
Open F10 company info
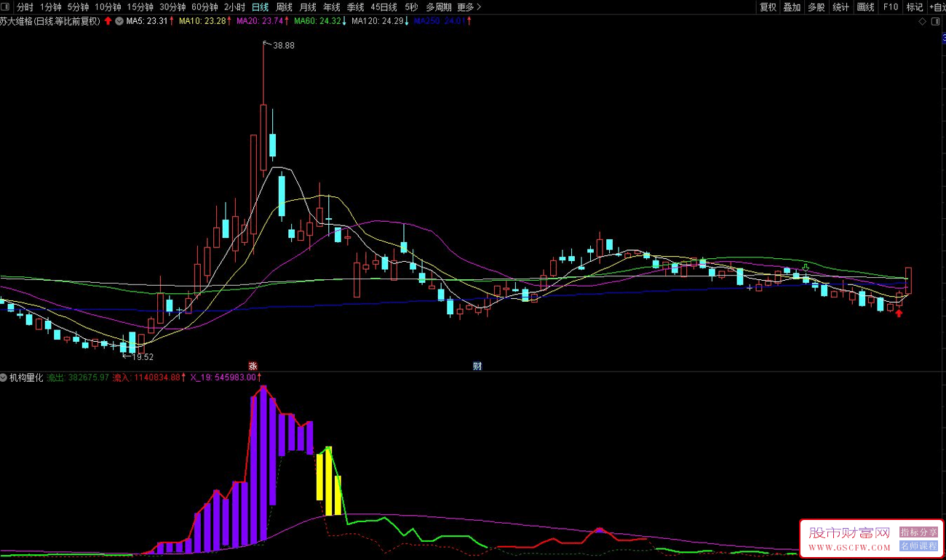point(890,7)
